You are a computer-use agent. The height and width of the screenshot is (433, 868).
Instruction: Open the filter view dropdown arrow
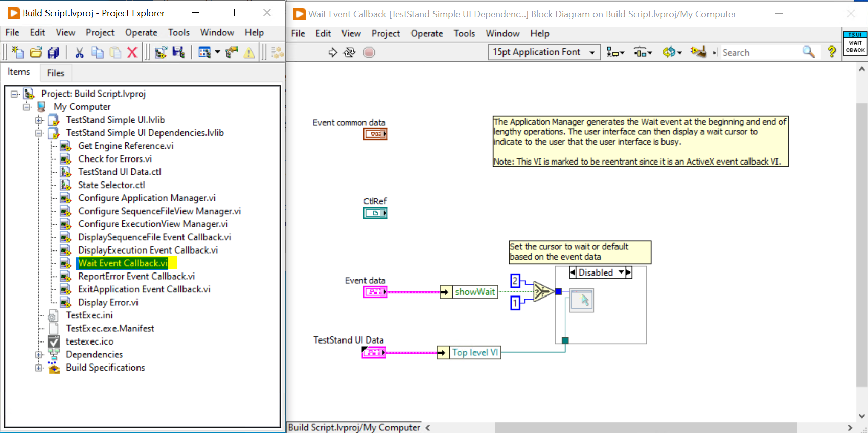click(x=217, y=52)
